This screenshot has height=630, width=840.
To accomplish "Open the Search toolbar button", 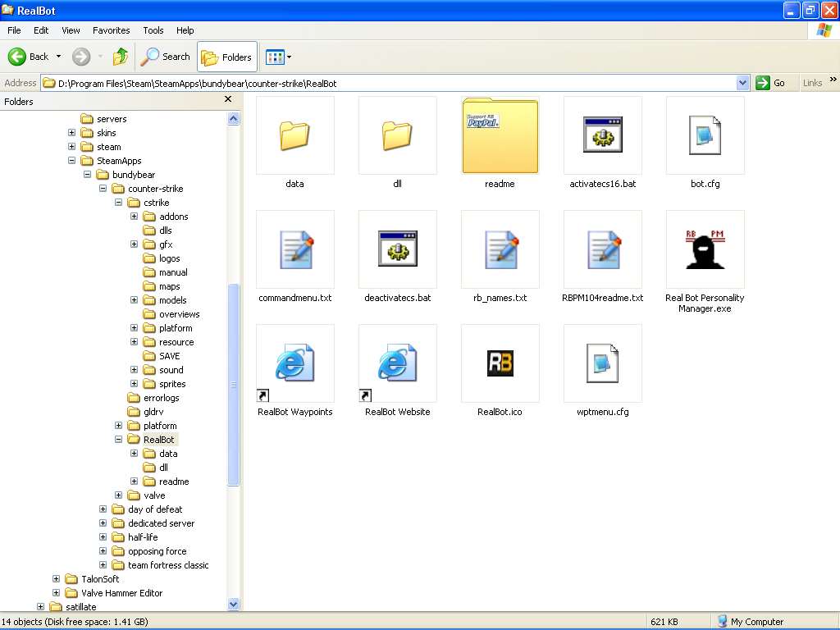I will coord(166,57).
